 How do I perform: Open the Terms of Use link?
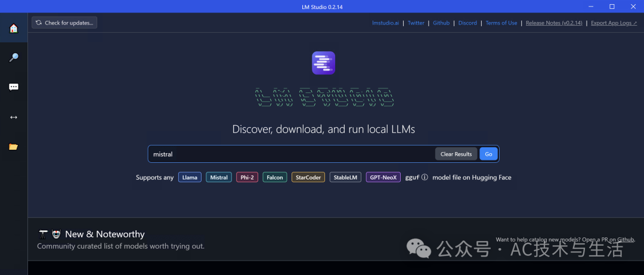coord(501,23)
